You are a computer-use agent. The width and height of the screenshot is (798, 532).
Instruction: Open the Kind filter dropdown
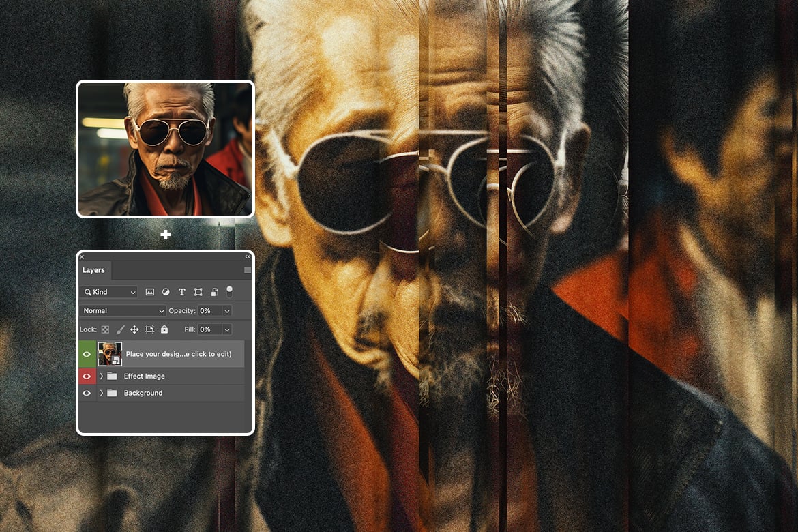pyautogui.click(x=109, y=292)
